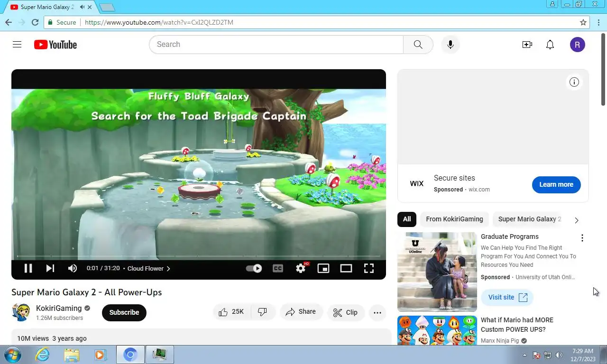Skip to the next video

pos(50,268)
